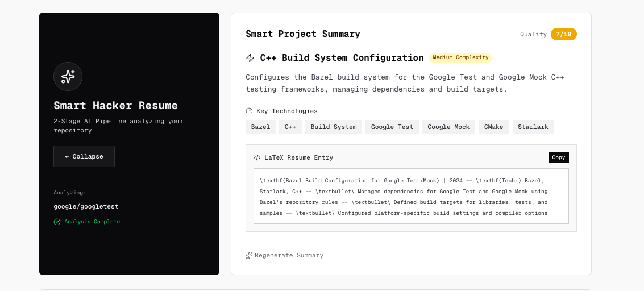Regenerate the project summary

point(289,256)
